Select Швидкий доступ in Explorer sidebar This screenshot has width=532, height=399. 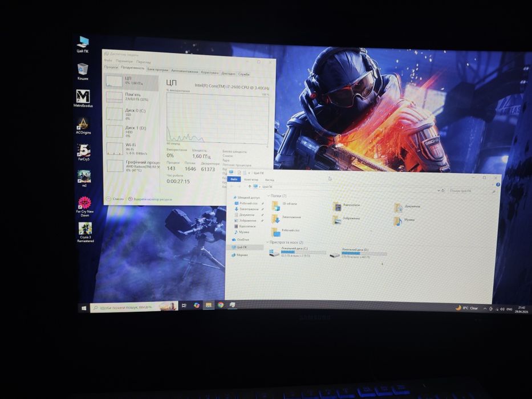point(246,197)
